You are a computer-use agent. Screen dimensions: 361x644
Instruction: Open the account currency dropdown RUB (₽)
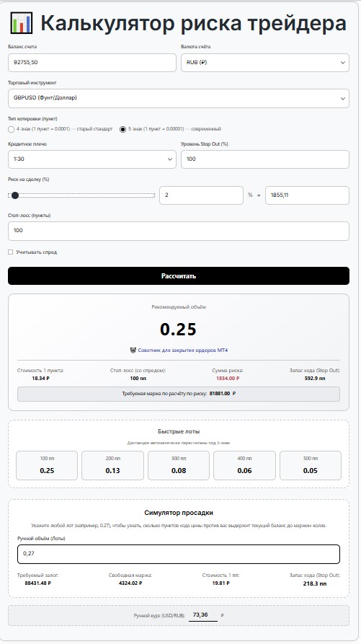[265, 63]
